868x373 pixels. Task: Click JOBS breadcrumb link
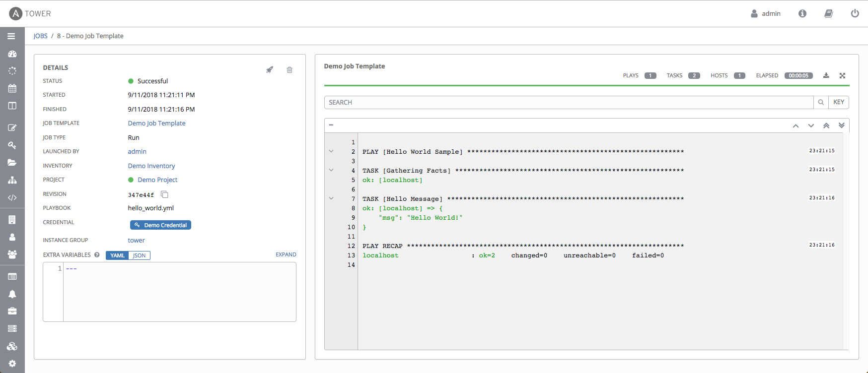41,36
